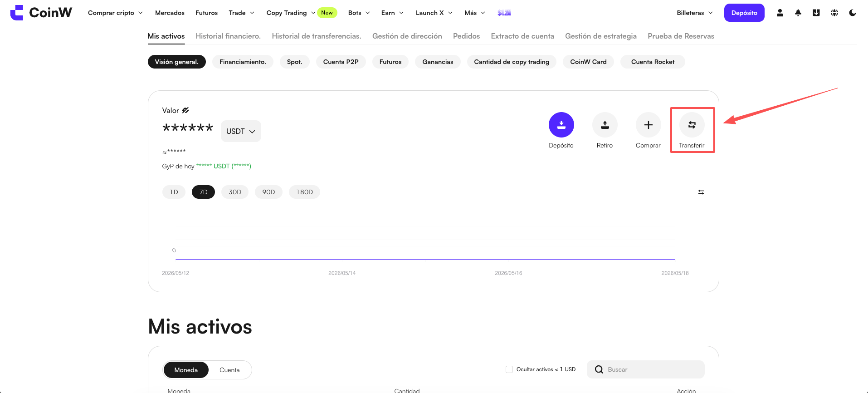Click the purple Depósito button in header
The height and width of the screenshot is (393, 868).
744,13
